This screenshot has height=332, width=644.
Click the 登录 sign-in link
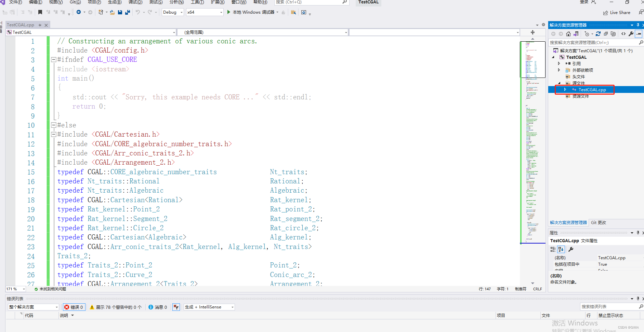[x=584, y=2]
